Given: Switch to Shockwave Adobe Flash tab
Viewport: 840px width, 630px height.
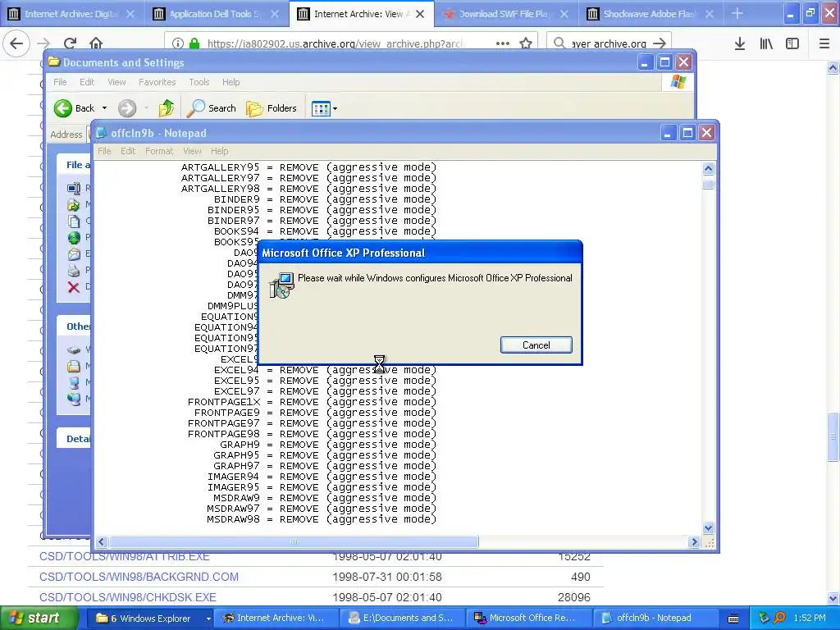Looking at the screenshot, I should click(x=648, y=14).
